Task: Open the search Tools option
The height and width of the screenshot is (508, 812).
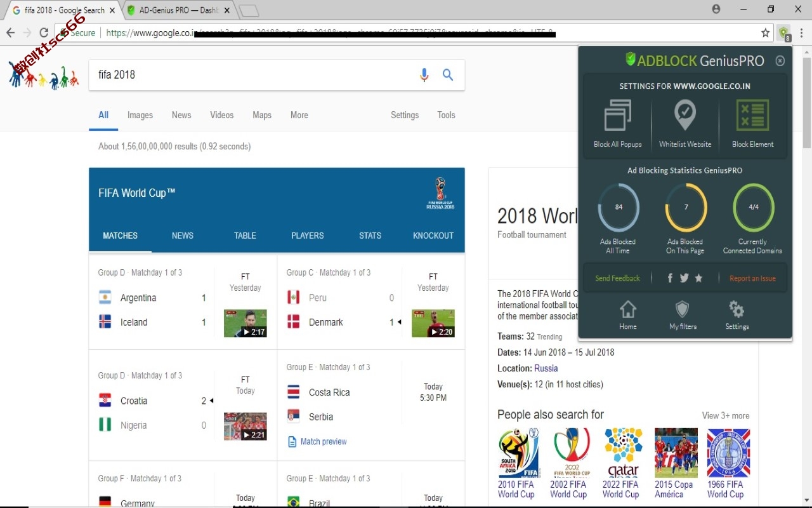Action: tap(446, 115)
